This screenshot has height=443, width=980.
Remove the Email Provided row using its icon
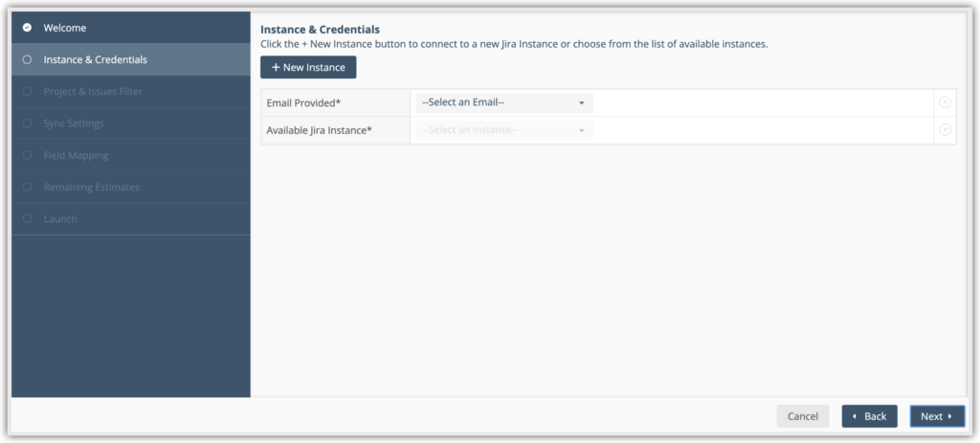tap(945, 102)
